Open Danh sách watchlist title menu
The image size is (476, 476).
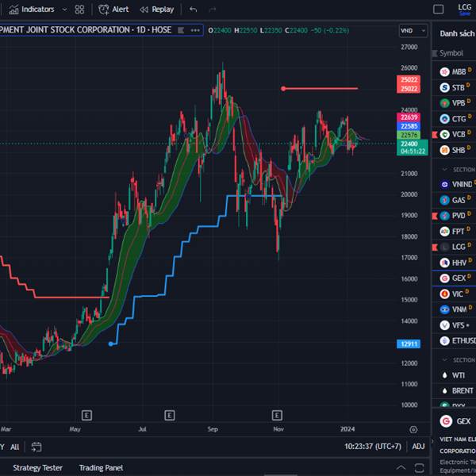pos(457,33)
